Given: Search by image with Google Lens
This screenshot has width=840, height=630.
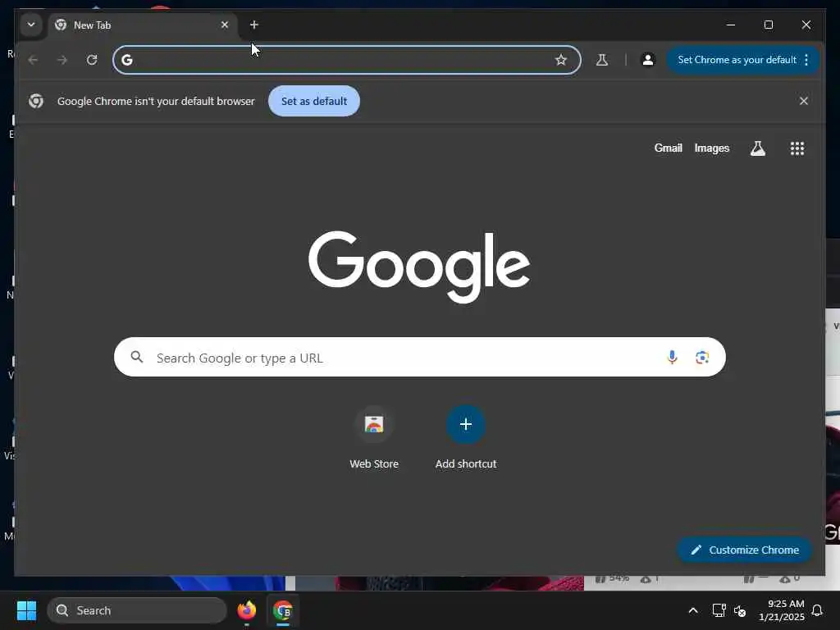Looking at the screenshot, I should (x=702, y=358).
